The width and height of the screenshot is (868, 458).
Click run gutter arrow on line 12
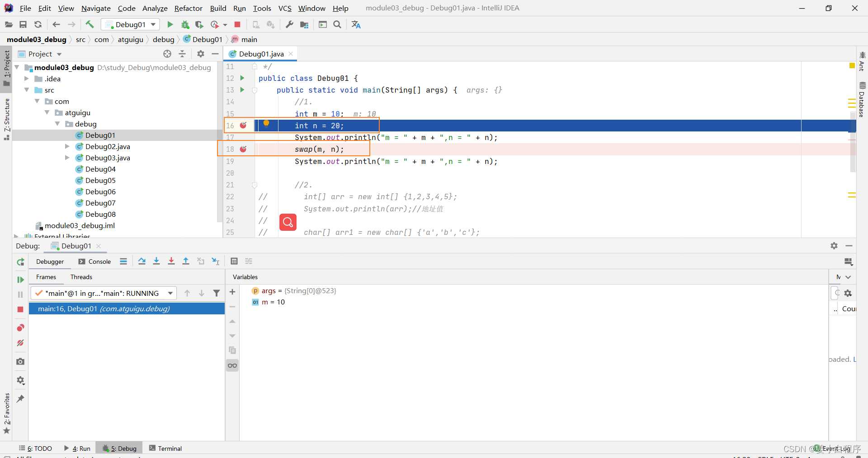coord(242,78)
